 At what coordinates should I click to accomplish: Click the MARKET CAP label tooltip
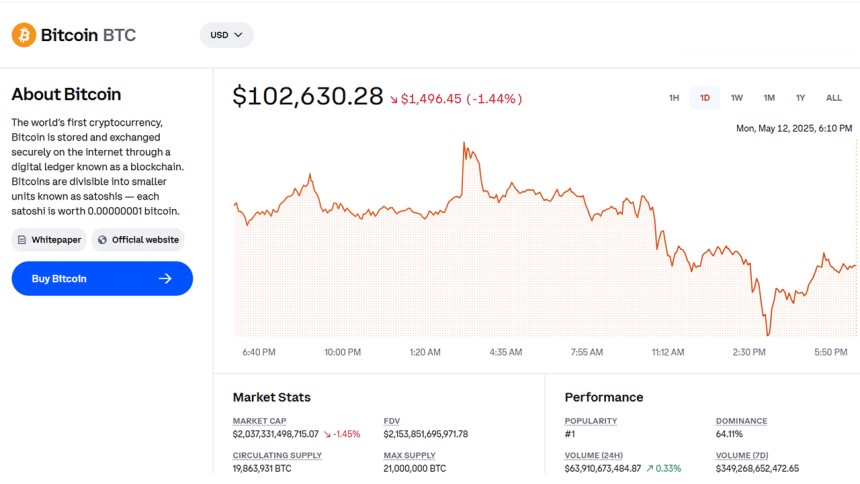pos(259,421)
